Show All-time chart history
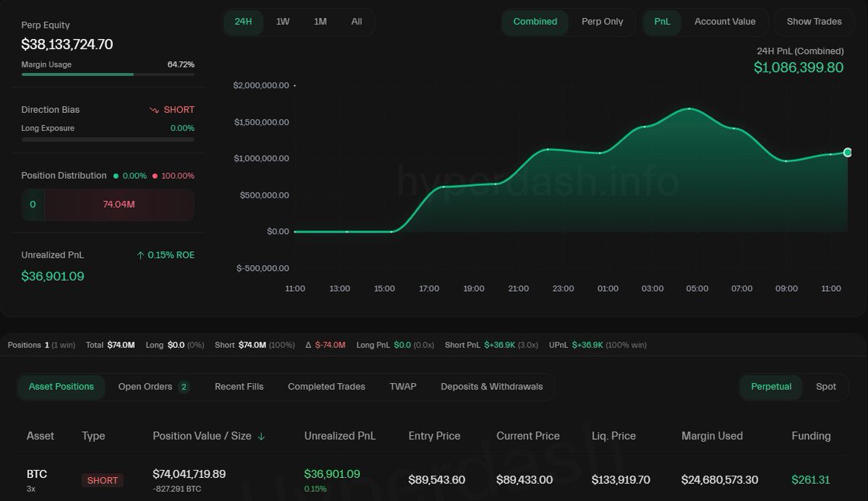The image size is (868, 501). [x=356, y=22]
